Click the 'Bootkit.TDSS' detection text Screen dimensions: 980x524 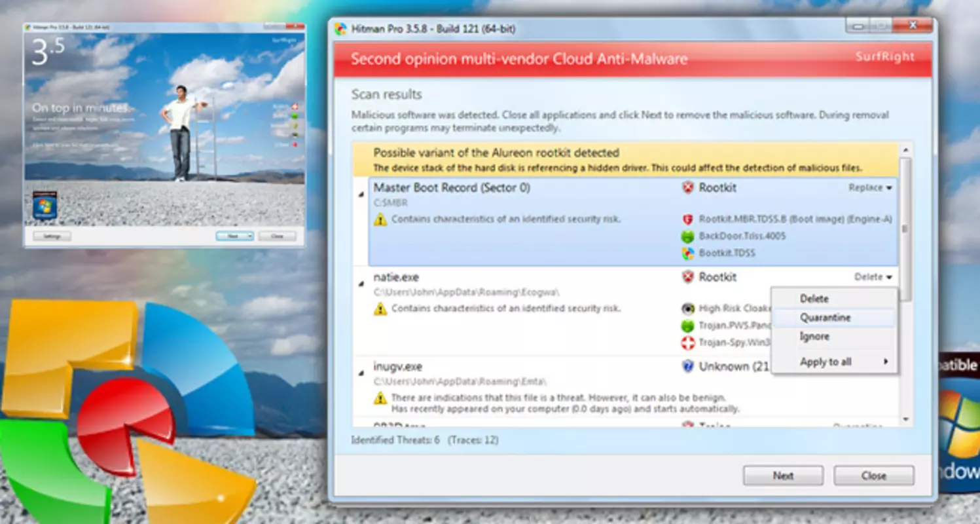(x=727, y=253)
